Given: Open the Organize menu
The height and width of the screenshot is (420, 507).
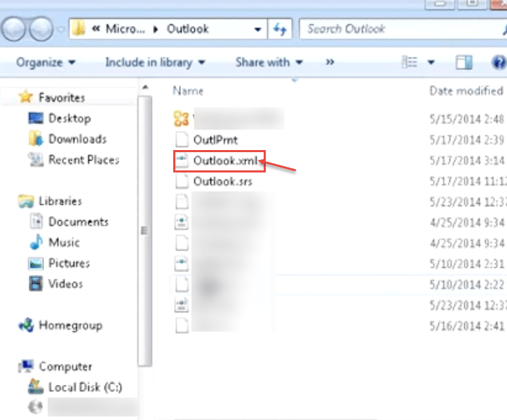Looking at the screenshot, I should coord(46,62).
